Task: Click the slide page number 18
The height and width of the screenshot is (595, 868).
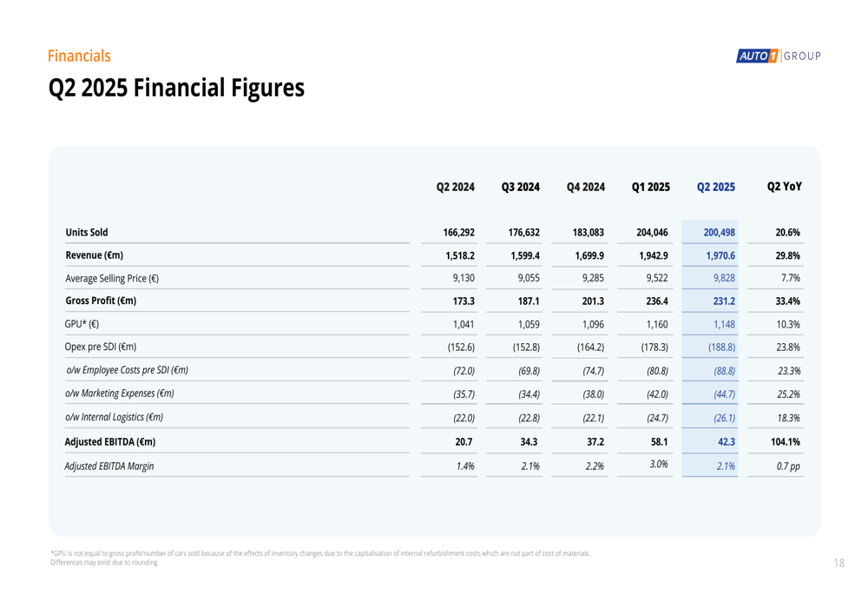Action: coord(838,563)
